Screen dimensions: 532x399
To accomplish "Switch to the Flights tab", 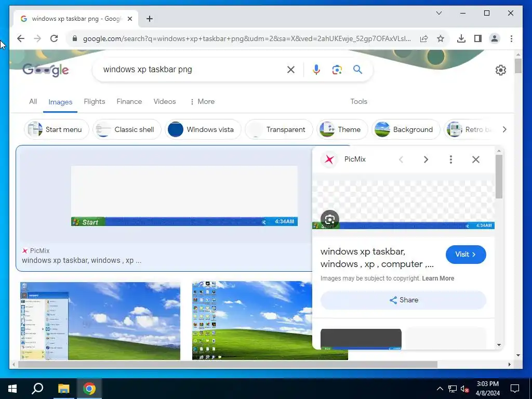I will click(x=95, y=101).
